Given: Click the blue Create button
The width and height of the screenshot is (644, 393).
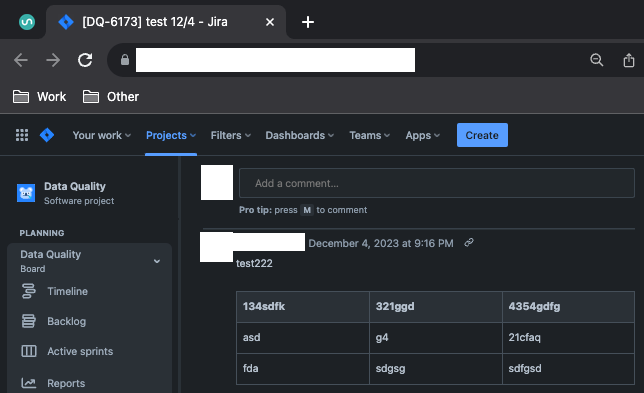Looking at the screenshot, I should point(482,135).
